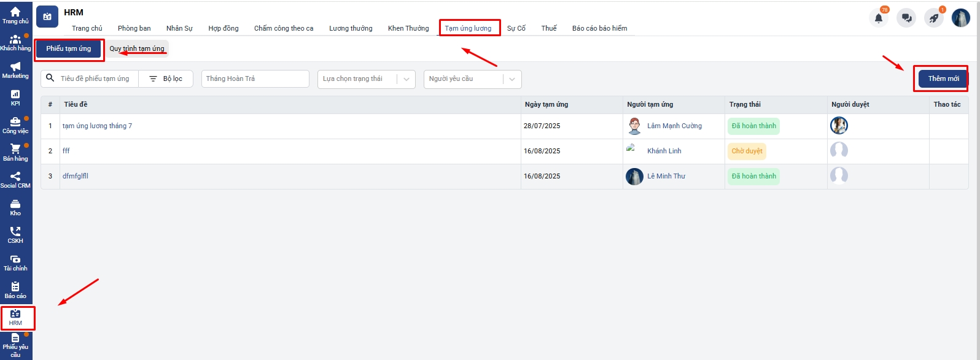Click the rocket icon in header

933,18
